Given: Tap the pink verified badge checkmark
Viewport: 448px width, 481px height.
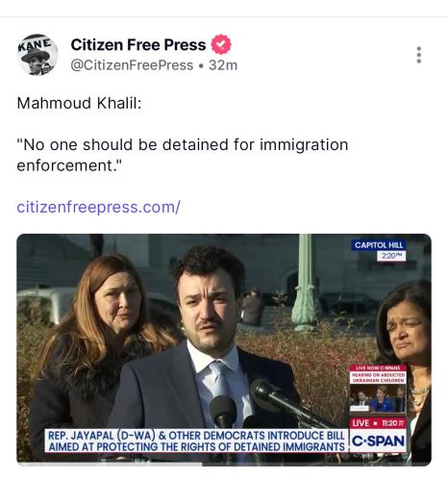Looking at the screenshot, I should pos(221,44).
